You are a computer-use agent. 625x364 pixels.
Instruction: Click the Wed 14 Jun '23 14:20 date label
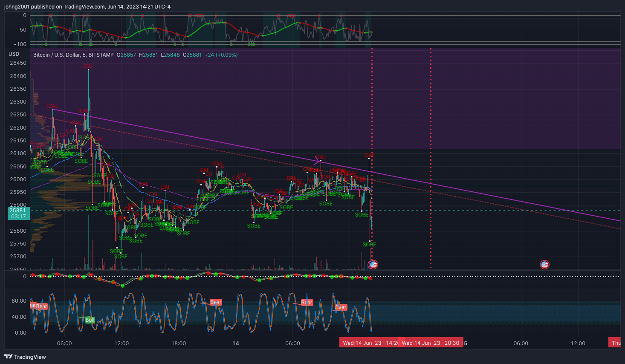tap(369, 343)
